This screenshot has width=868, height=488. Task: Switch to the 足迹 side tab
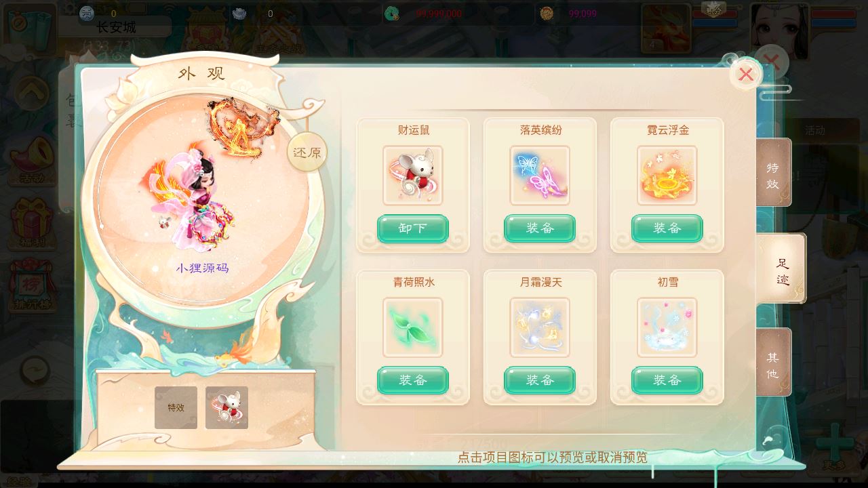click(x=781, y=269)
